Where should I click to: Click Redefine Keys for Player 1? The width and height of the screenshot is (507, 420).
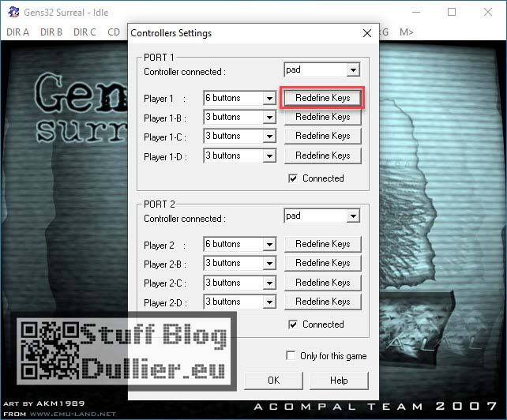[x=322, y=99]
